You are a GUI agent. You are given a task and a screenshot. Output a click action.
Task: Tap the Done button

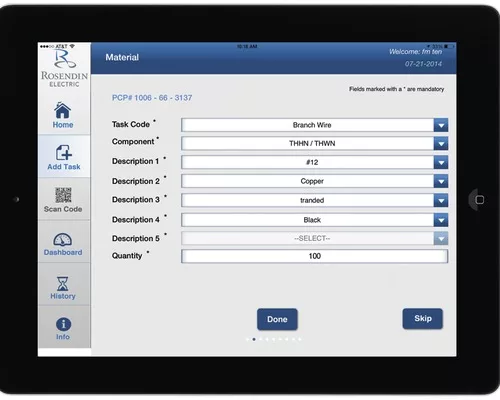277,319
